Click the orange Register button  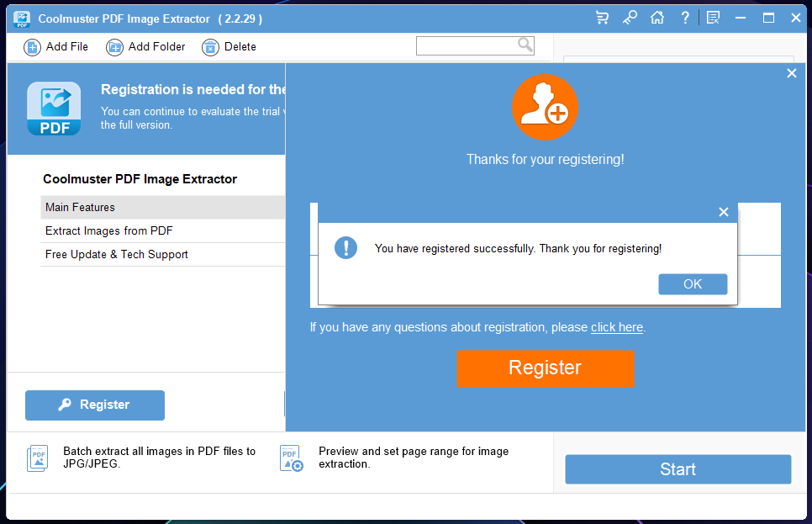(x=545, y=368)
